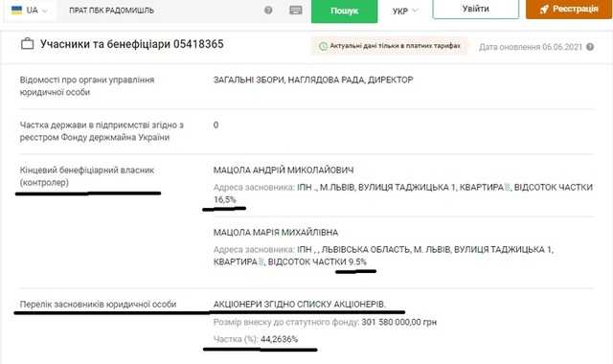The image size is (613, 364).
Task: Click the orange Реєстрація button
Action: [x=568, y=9]
